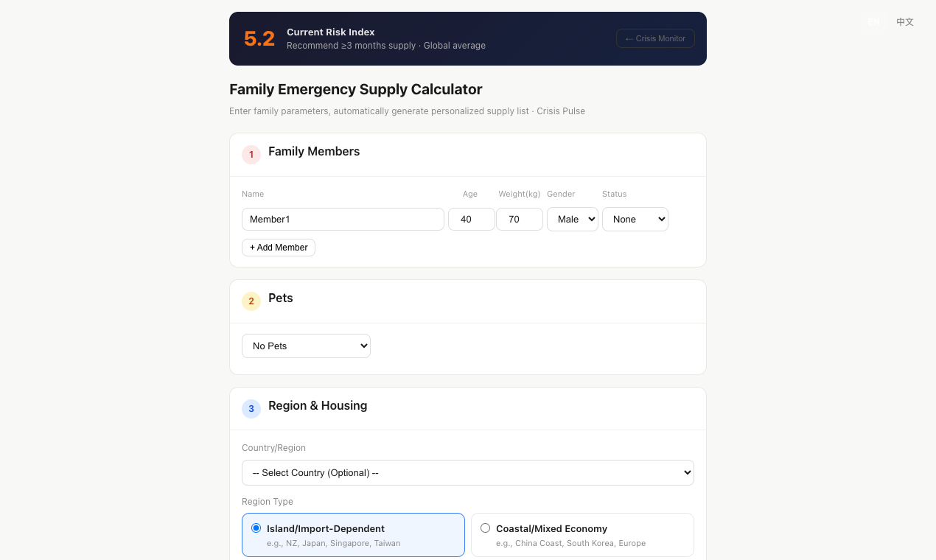
Task: Click the red step 1 badge
Action: point(251,155)
